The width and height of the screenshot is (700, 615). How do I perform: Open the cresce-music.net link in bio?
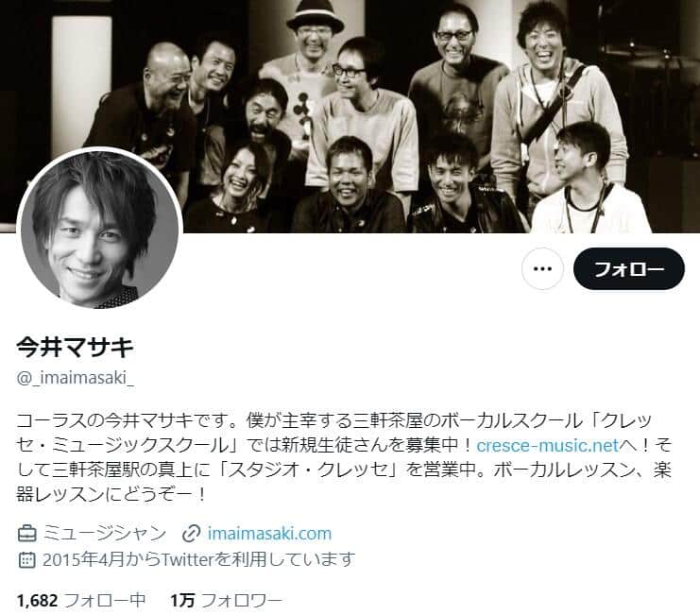click(547, 445)
